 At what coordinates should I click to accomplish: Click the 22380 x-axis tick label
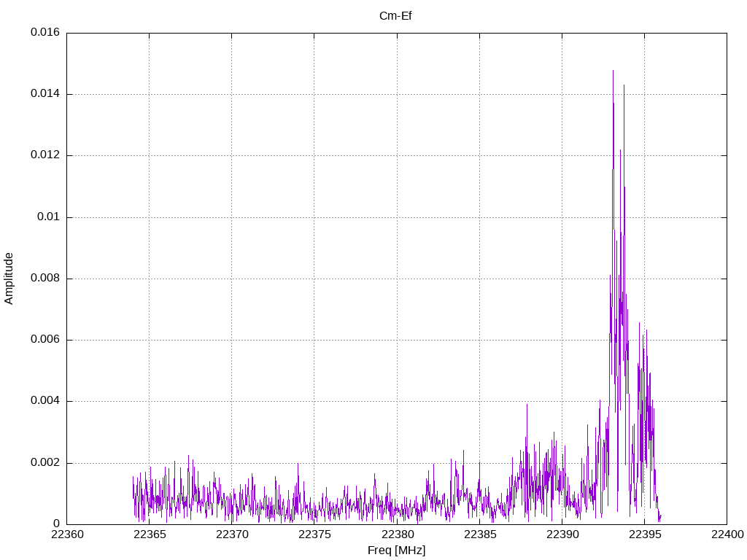point(397,535)
